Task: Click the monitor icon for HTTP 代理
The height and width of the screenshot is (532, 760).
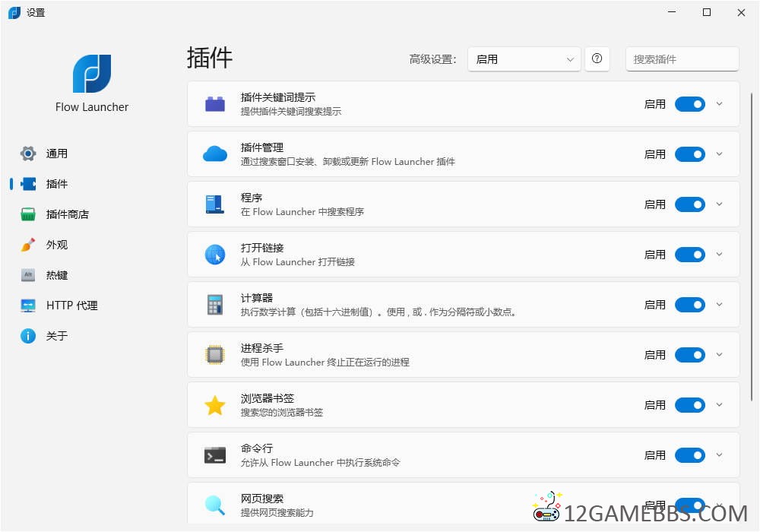Action: point(28,306)
